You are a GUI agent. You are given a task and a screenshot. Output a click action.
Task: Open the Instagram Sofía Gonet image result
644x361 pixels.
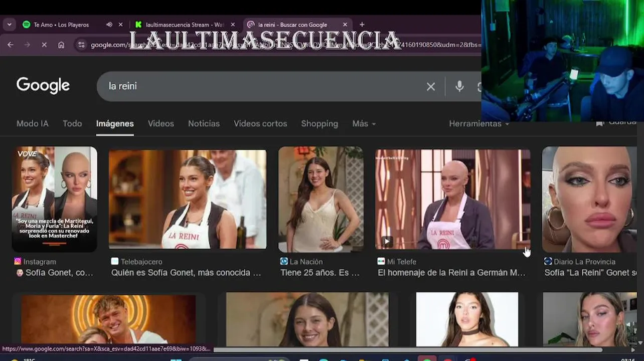55,199
